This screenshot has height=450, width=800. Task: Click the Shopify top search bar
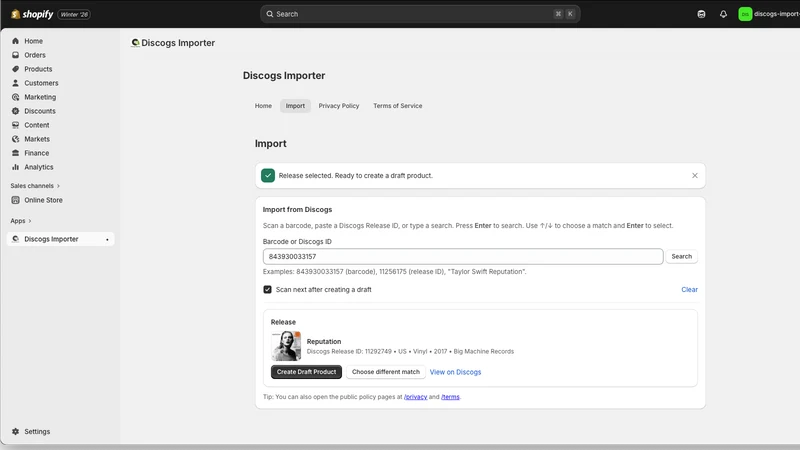point(420,14)
